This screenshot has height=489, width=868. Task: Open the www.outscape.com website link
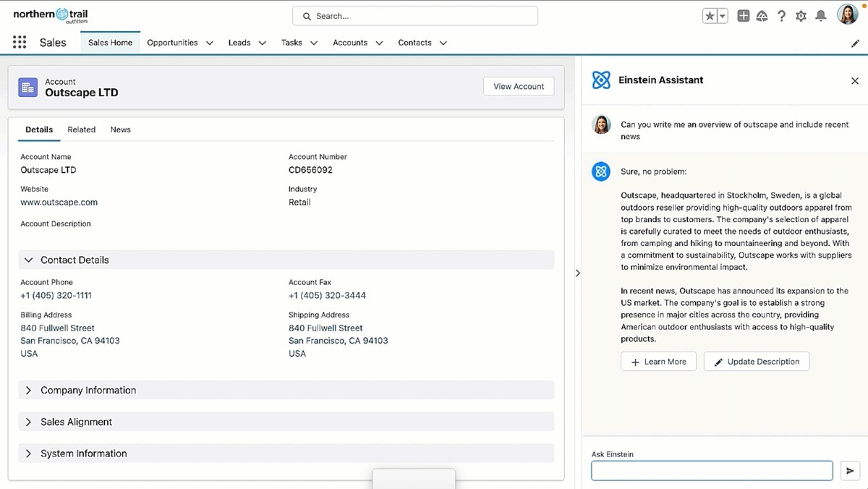click(x=59, y=203)
